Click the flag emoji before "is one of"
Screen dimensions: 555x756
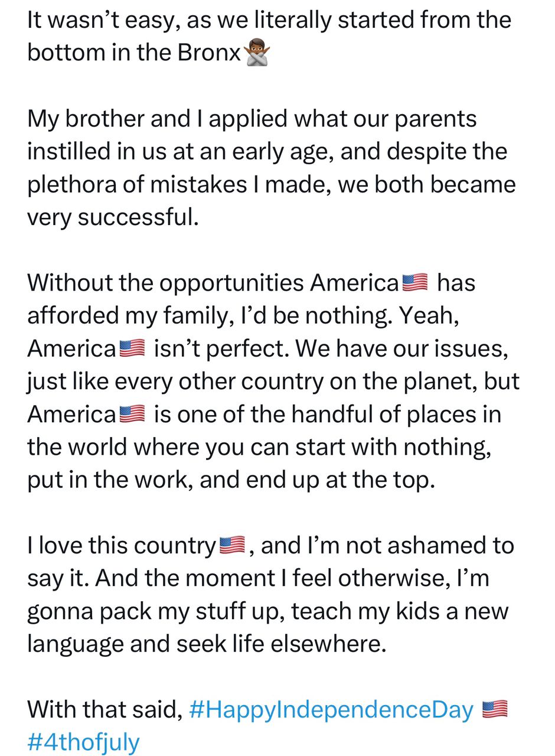pos(132,414)
